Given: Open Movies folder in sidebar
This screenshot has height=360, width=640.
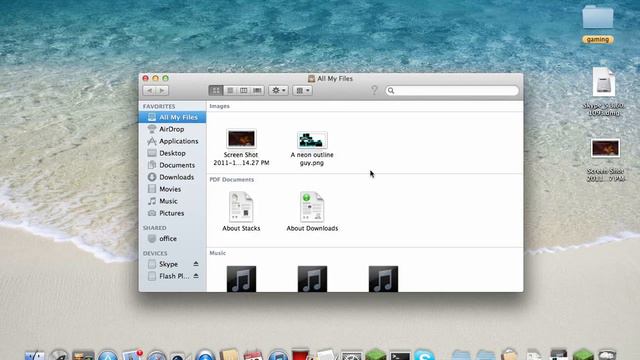Looking at the screenshot, I should [x=172, y=189].
